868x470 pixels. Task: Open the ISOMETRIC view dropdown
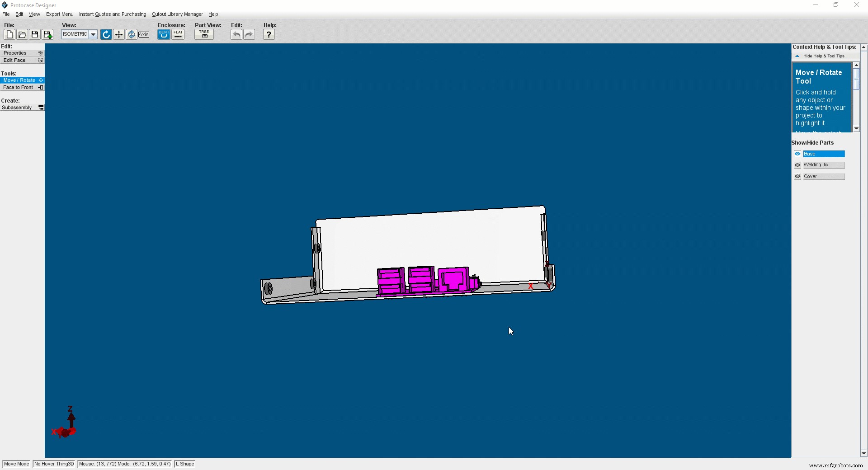pos(93,35)
